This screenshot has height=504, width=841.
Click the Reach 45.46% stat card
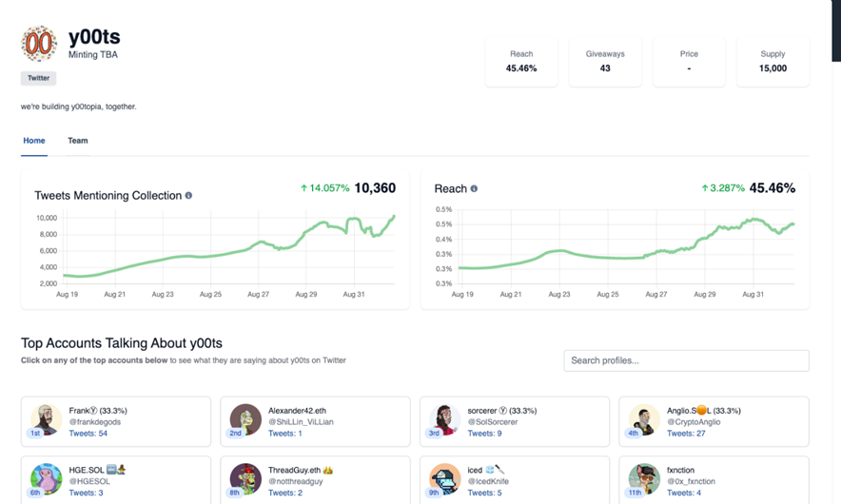click(x=521, y=61)
